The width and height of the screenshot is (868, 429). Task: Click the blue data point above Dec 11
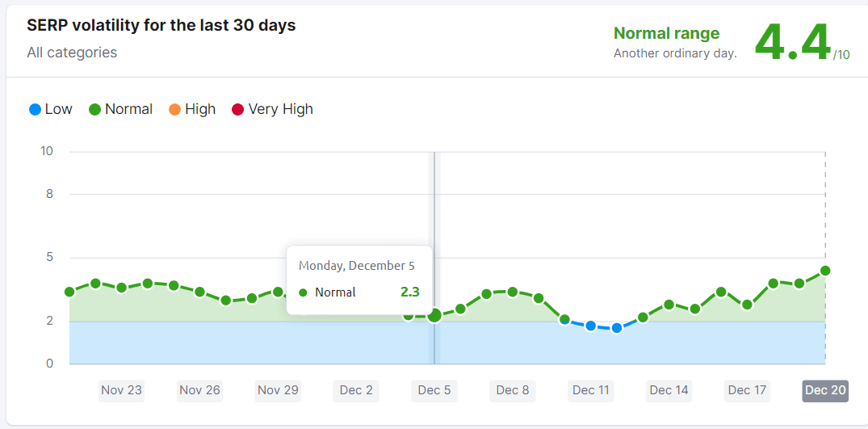point(591,326)
